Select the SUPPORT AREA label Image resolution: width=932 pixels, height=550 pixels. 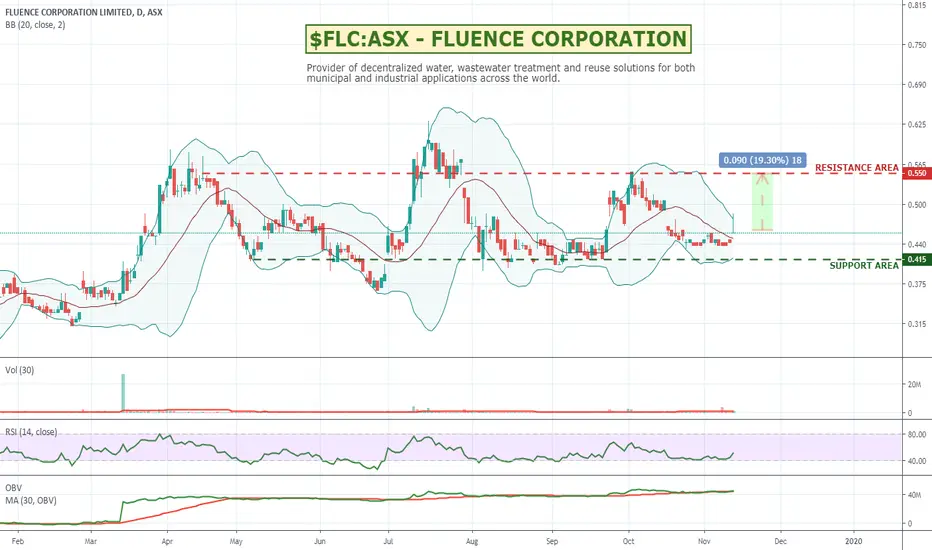click(864, 266)
